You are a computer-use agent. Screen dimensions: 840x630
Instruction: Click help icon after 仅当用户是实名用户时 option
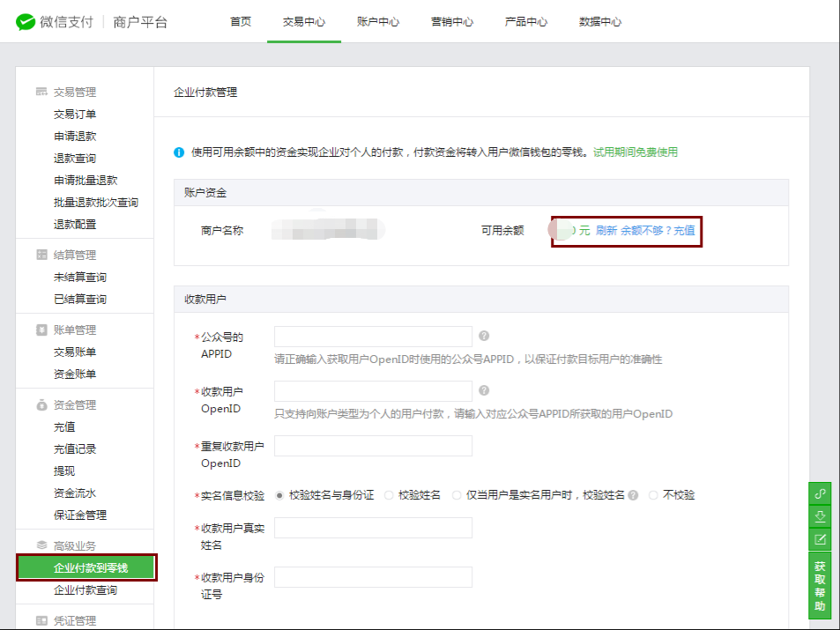pos(633,495)
